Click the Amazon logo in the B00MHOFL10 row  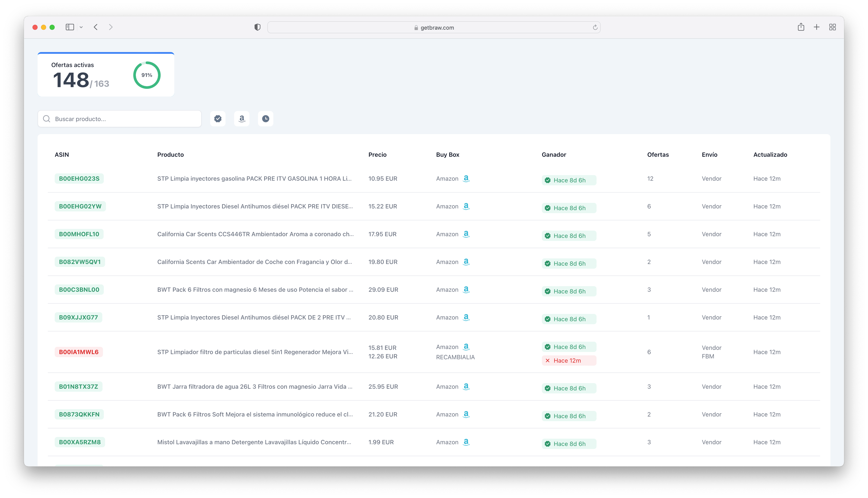(466, 234)
